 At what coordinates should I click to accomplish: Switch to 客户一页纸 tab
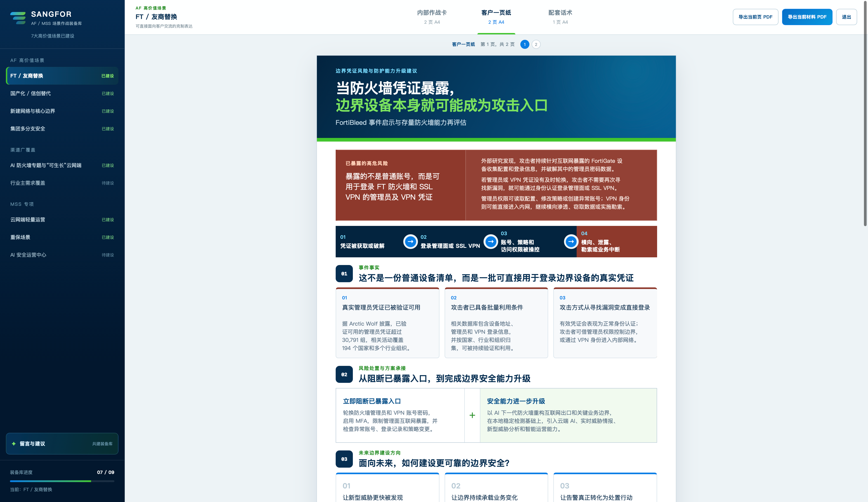[x=496, y=17]
